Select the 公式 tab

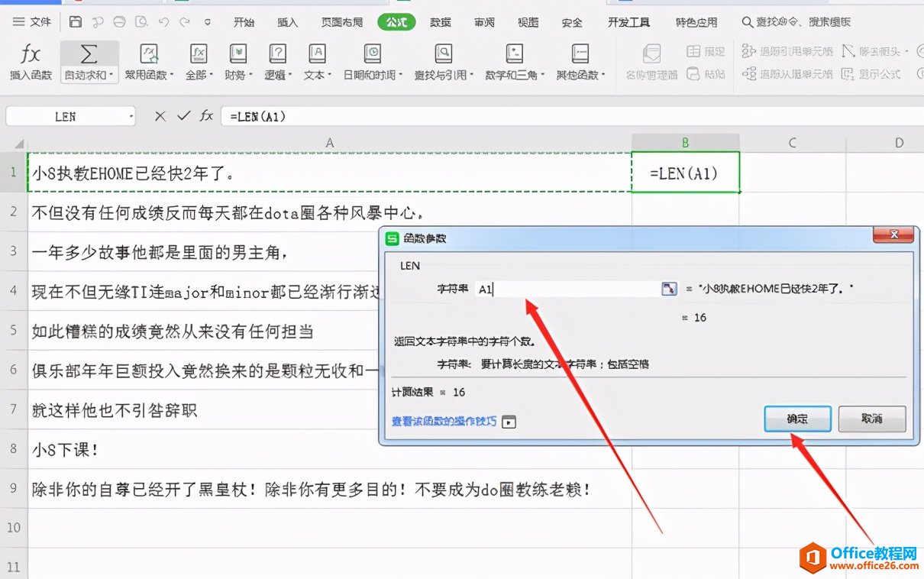click(x=397, y=22)
